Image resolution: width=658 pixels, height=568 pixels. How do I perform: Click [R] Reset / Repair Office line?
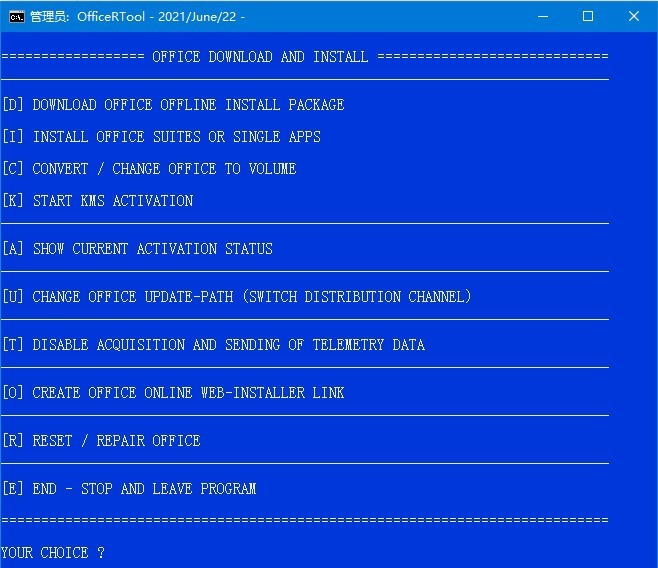pyautogui.click(x=102, y=440)
